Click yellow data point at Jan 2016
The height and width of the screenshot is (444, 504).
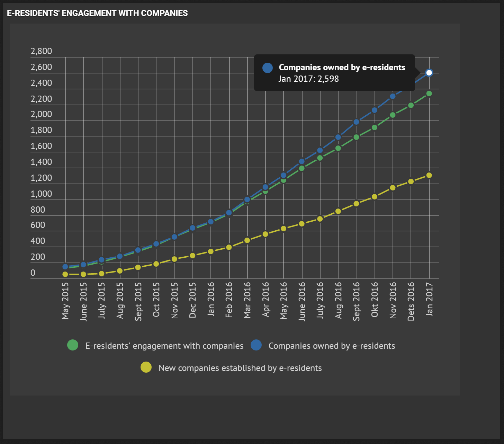(x=211, y=251)
